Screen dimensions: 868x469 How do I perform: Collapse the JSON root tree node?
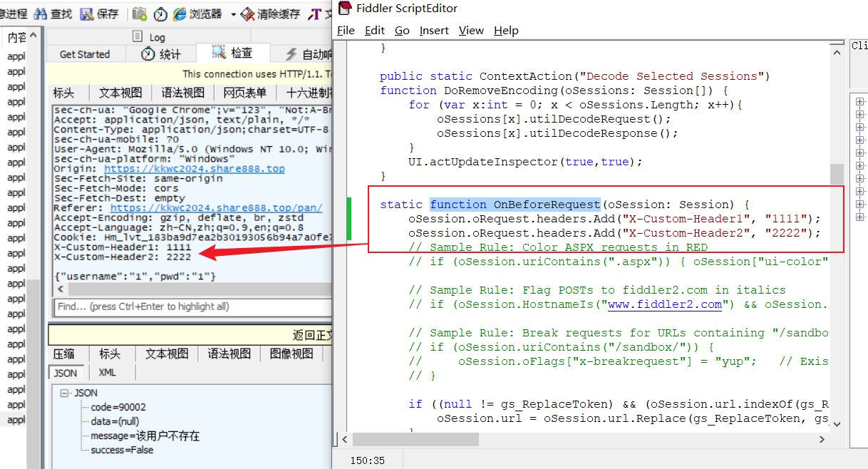65,393
